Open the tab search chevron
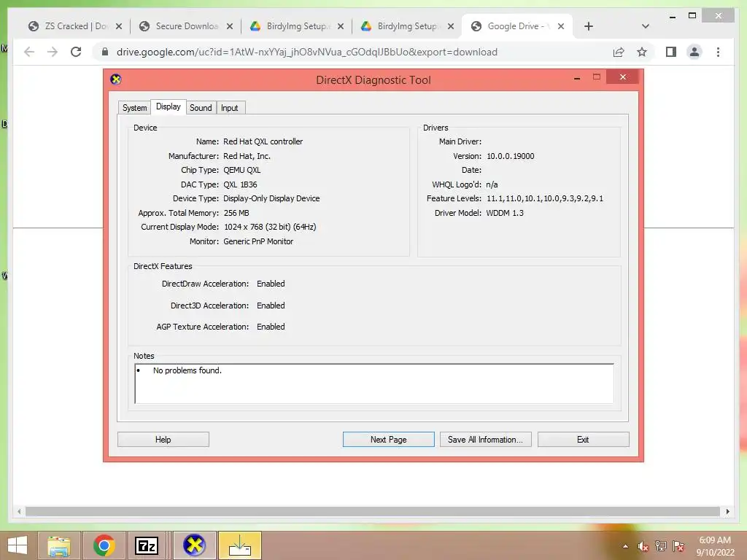This screenshot has height=560, width=747. point(645,26)
